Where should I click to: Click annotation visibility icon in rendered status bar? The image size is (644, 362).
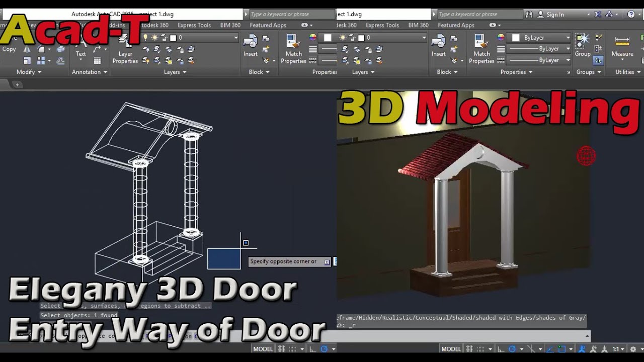[x=583, y=349]
